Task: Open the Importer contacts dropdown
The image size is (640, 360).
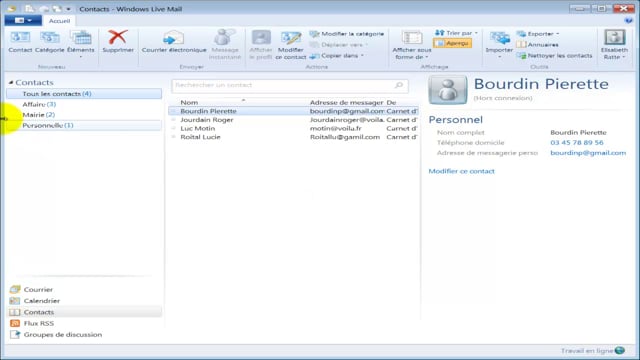Action: (499, 44)
